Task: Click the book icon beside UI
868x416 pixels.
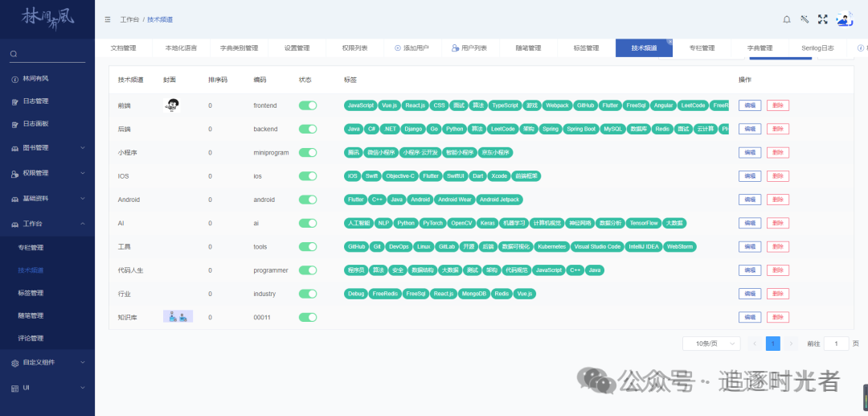Action: (15, 388)
